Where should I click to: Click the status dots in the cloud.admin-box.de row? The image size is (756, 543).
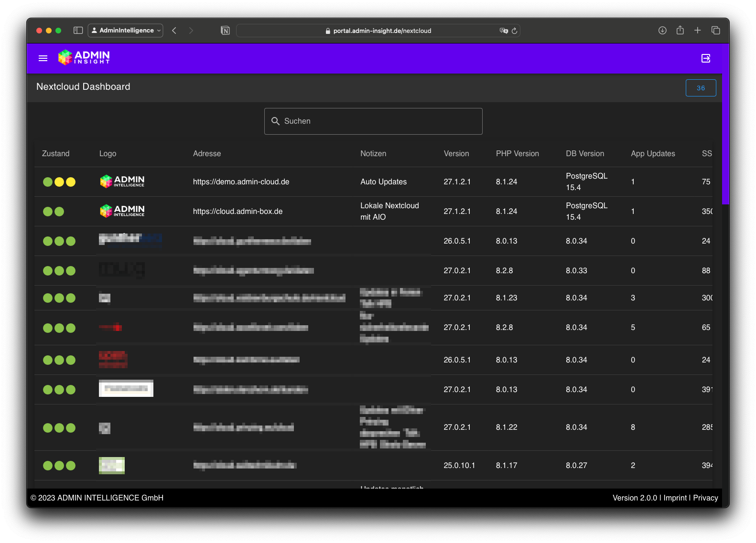54,212
